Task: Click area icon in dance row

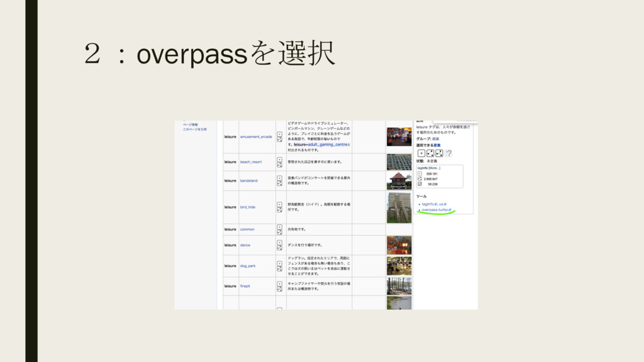Action: tap(279, 248)
